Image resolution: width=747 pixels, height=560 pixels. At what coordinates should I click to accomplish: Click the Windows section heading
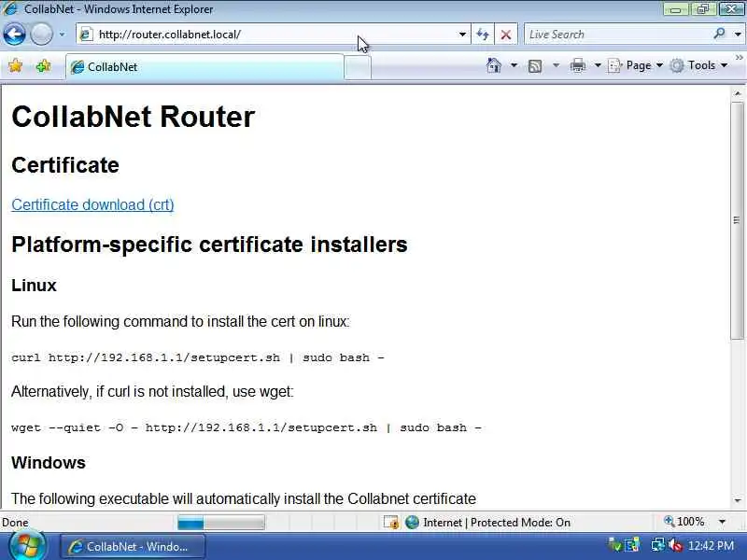[x=49, y=462]
